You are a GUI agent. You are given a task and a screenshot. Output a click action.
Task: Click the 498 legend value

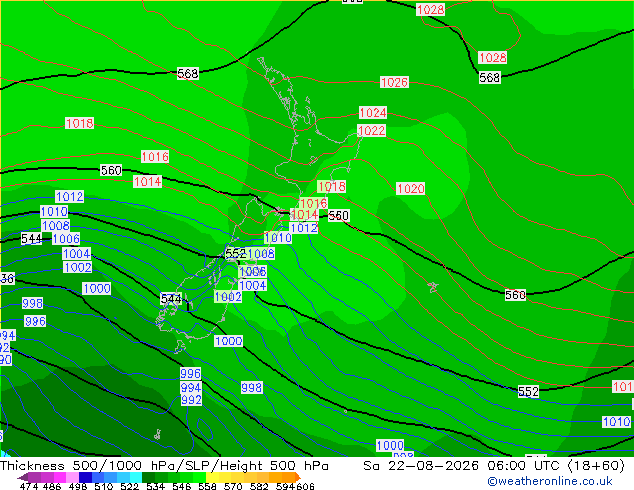[78, 486]
